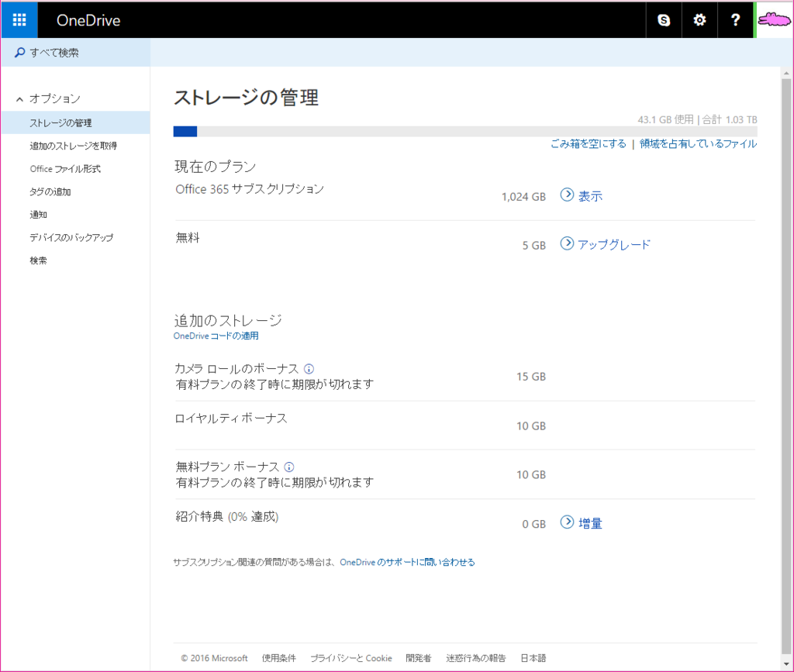Image resolution: width=794 pixels, height=672 pixels.
Task: Click the 紹介特典 (0% 達成) label
Action: [x=227, y=517]
